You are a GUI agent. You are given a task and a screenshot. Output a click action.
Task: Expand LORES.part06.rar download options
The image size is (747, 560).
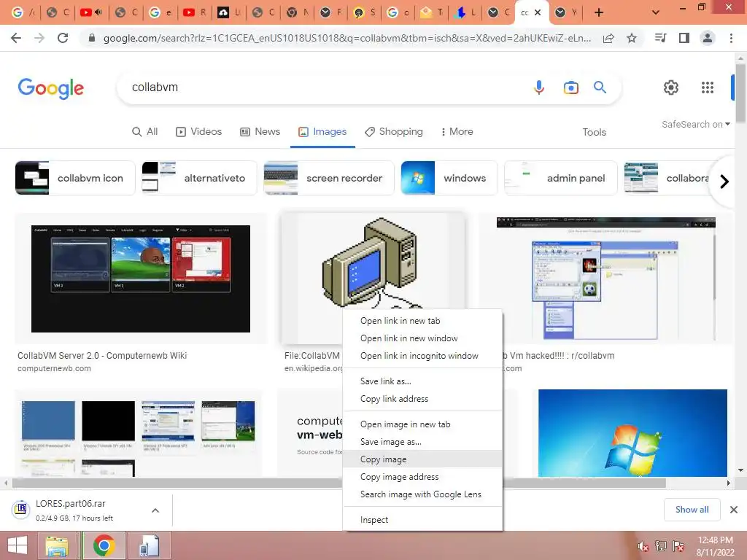155,510
